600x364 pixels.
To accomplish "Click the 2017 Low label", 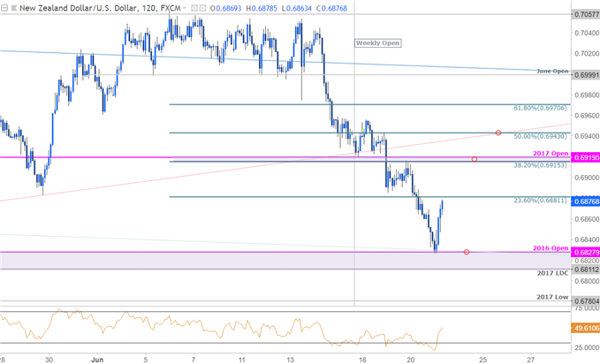I will click(552, 297).
